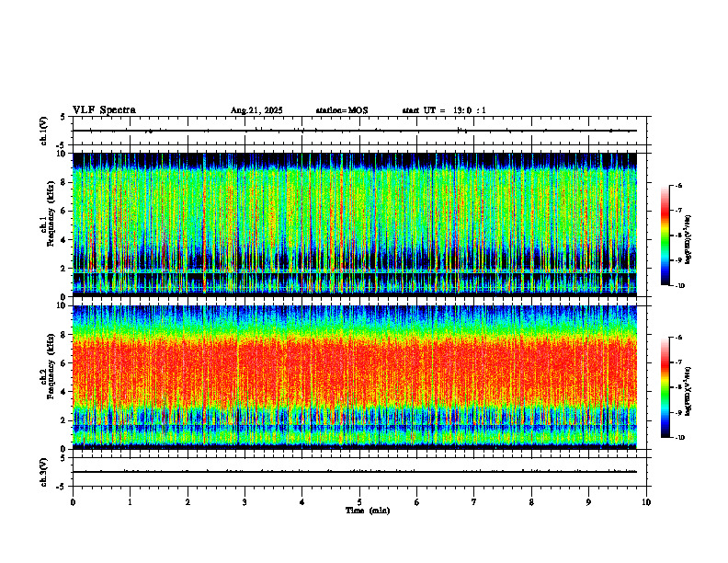Click the ch.2 spectrogram color scale bar
The width and height of the screenshot is (728, 563).
pyautogui.click(x=665, y=387)
